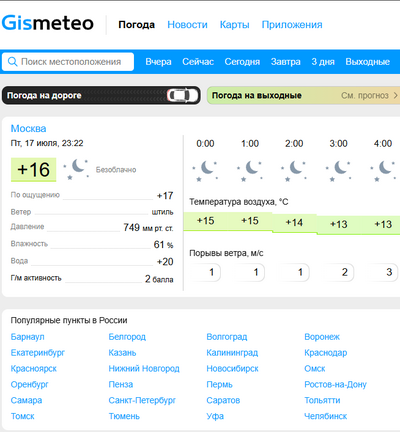Click the current weather moon icon beside +16

pos(76,169)
